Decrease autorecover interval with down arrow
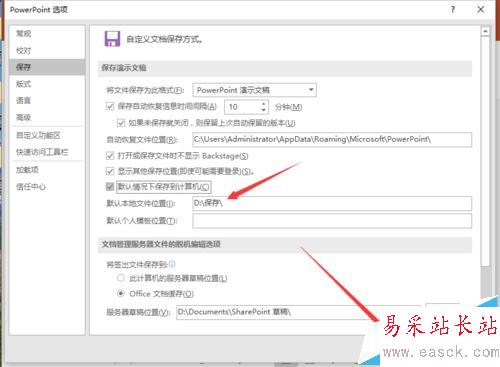500x367 pixels. pyautogui.click(x=264, y=110)
